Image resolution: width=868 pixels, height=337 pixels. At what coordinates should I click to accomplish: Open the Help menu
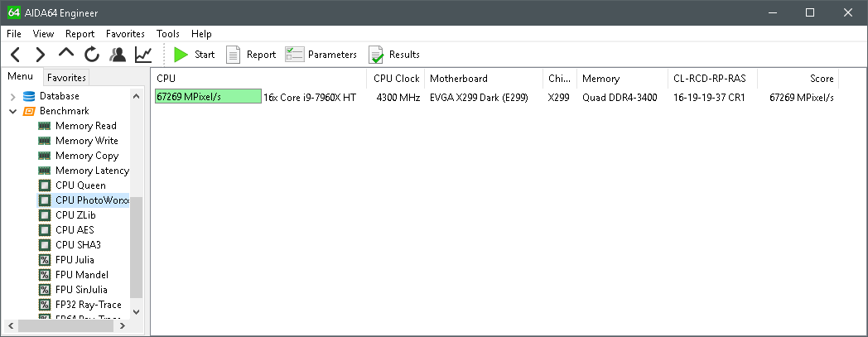[201, 34]
